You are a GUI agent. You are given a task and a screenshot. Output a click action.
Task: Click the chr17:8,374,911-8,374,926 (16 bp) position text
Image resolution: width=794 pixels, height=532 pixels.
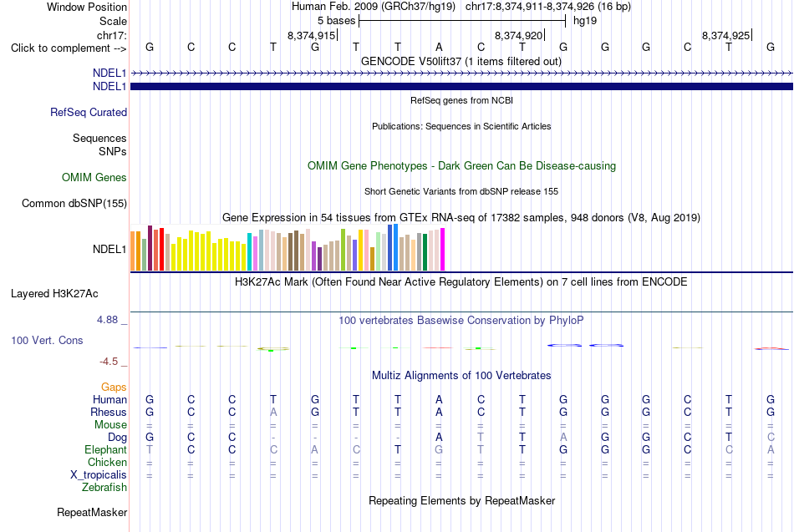[548, 7]
